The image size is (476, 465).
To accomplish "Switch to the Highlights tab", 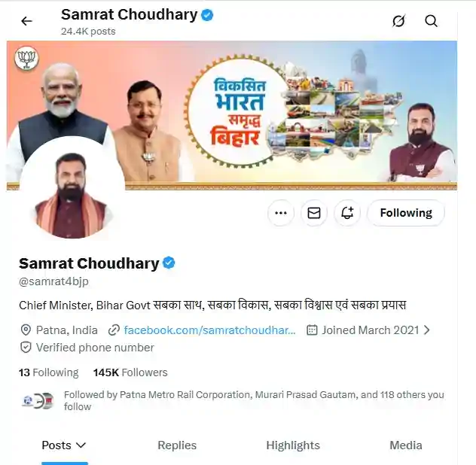I will [293, 445].
